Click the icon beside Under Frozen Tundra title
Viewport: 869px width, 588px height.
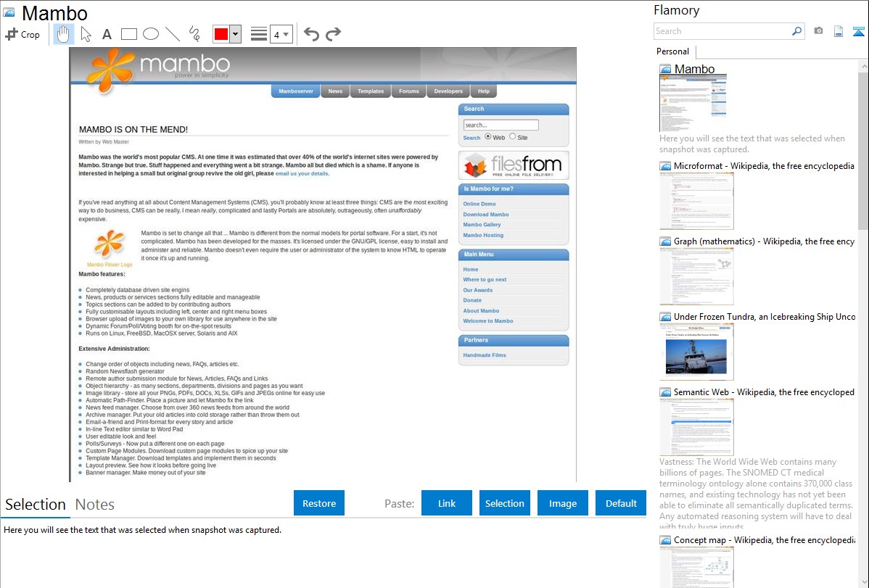[x=665, y=316]
